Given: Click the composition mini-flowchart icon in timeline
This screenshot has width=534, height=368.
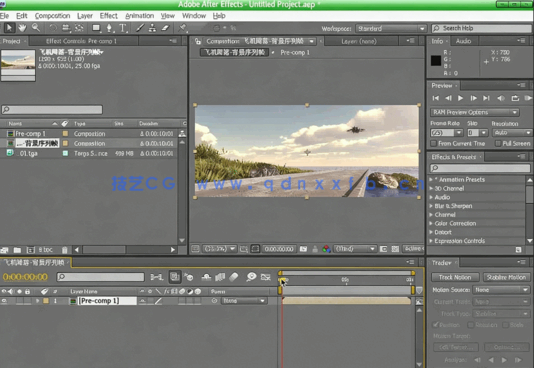Looking at the screenshot, I should point(156,277).
